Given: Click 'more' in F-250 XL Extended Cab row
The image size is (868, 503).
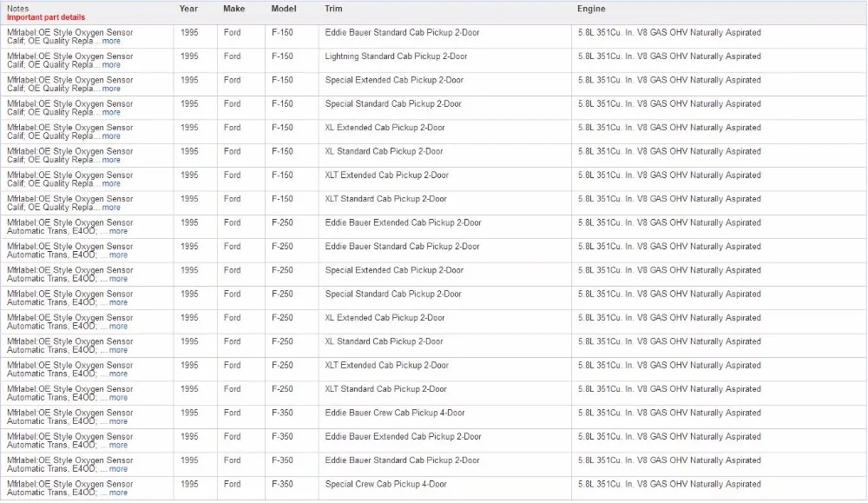Looking at the screenshot, I should pos(118,327).
